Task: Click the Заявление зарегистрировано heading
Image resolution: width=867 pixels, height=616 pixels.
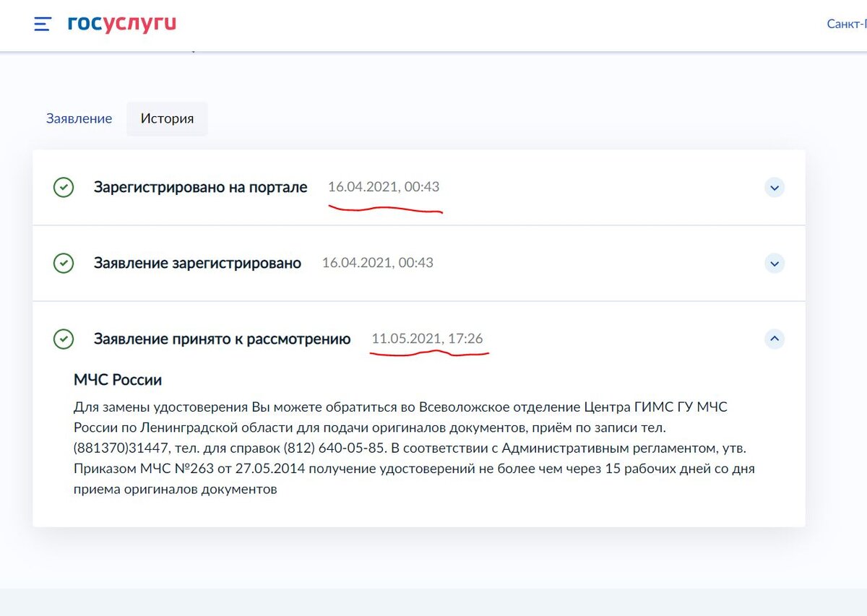Action: [197, 263]
